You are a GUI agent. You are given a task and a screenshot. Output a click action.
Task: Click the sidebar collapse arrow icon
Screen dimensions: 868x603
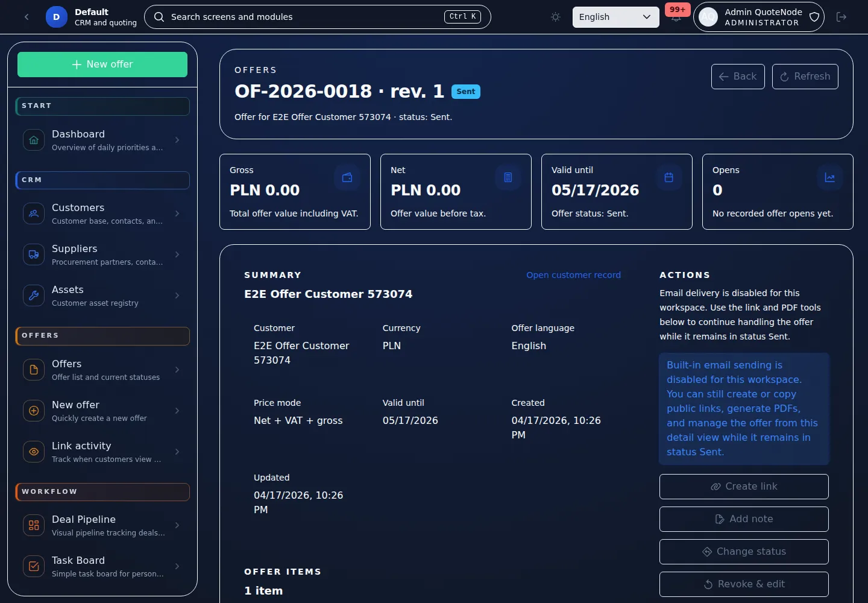click(27, 17)
